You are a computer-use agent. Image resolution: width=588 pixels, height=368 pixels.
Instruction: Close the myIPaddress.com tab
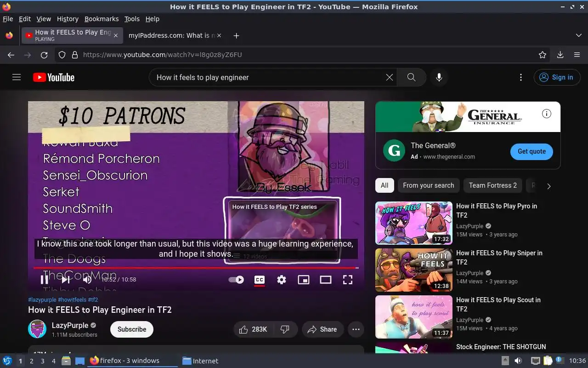[219, 35]
